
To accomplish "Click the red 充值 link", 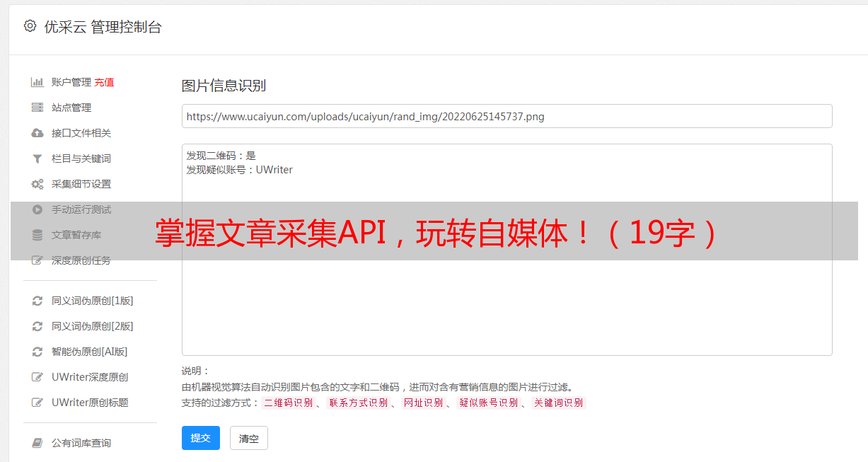I will pyautogui.click(x=104, y=82).
